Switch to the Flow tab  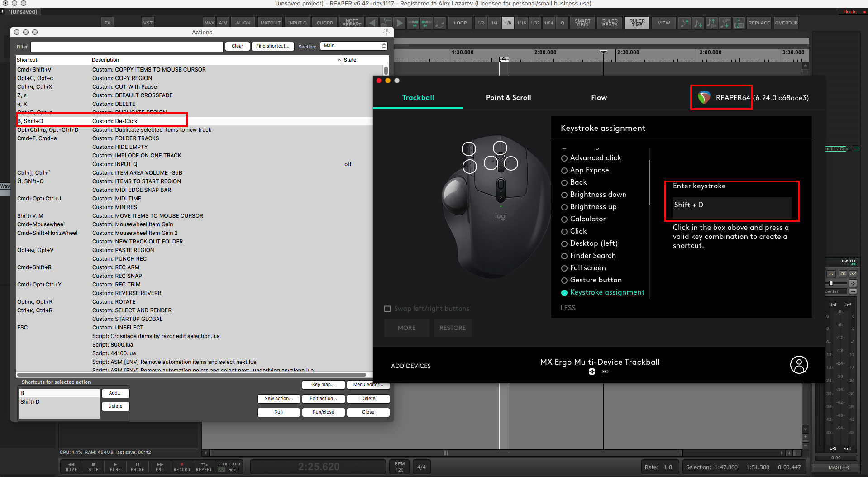coord(599,97)
